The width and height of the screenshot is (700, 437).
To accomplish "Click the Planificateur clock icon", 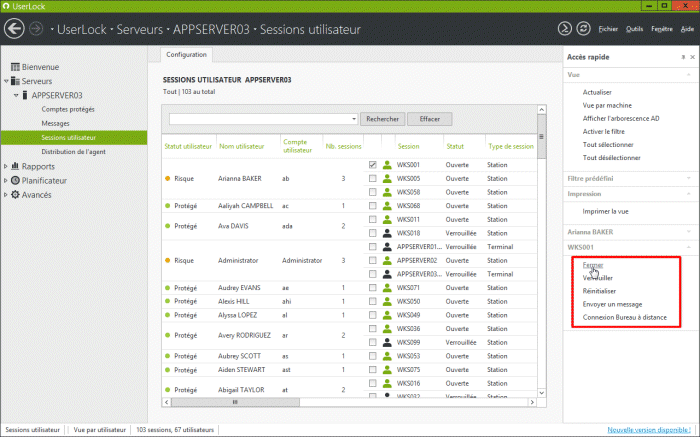I will coord(15,180).
